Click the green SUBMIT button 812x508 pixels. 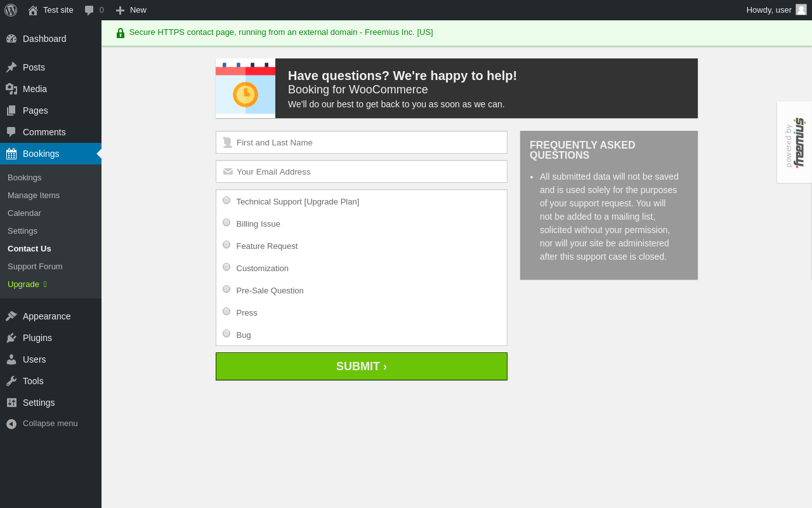point(362,366)
